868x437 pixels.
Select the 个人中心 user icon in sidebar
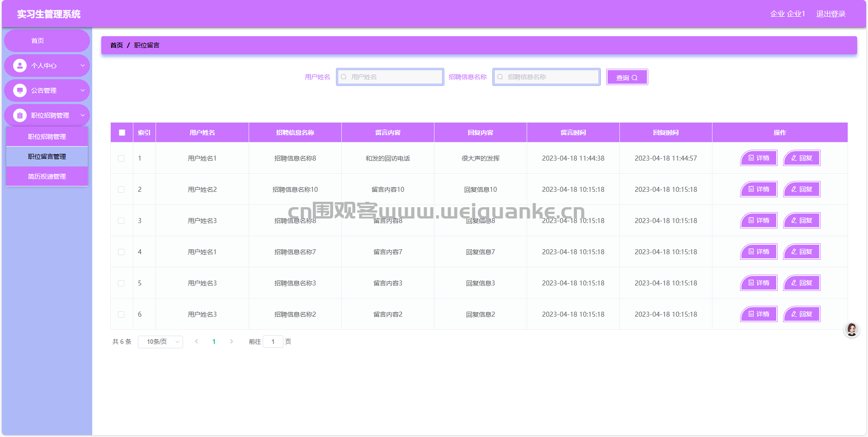[19, 65]
